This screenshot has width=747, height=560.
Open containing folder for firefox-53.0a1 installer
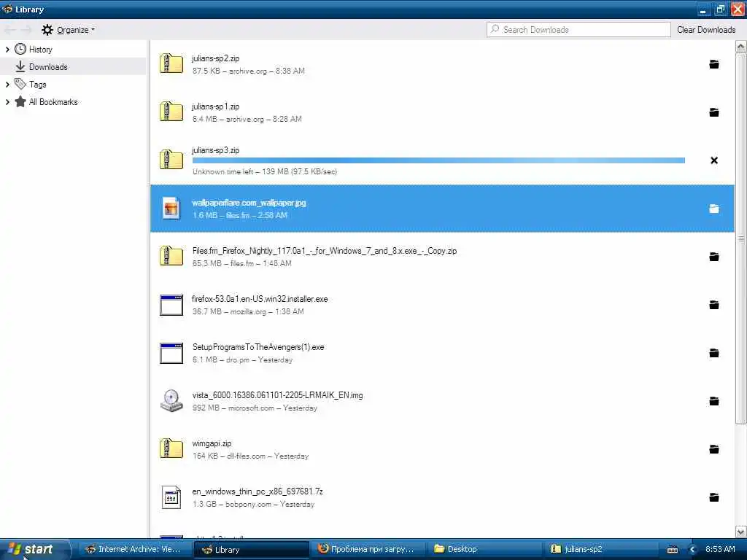(713, 305)
